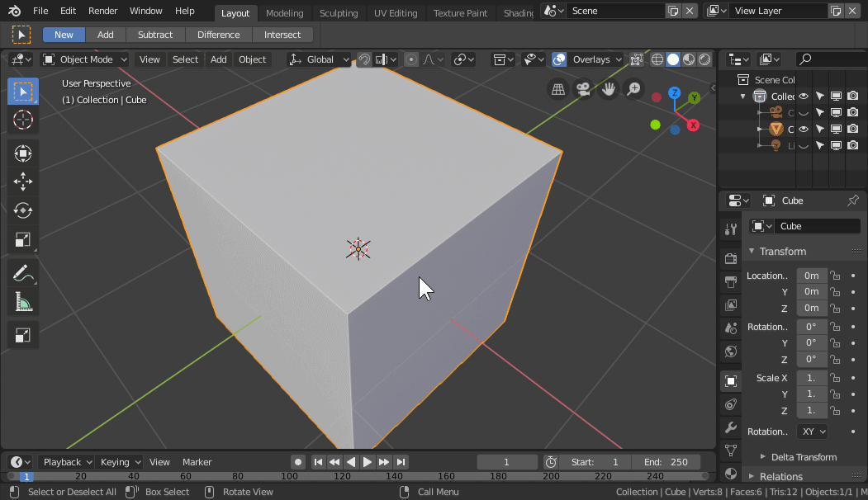Pick the Annotate pencil tool
Image resolution: width=868 pixels, height=500 pixels.
pyautogui.click(x=23, y=273)
